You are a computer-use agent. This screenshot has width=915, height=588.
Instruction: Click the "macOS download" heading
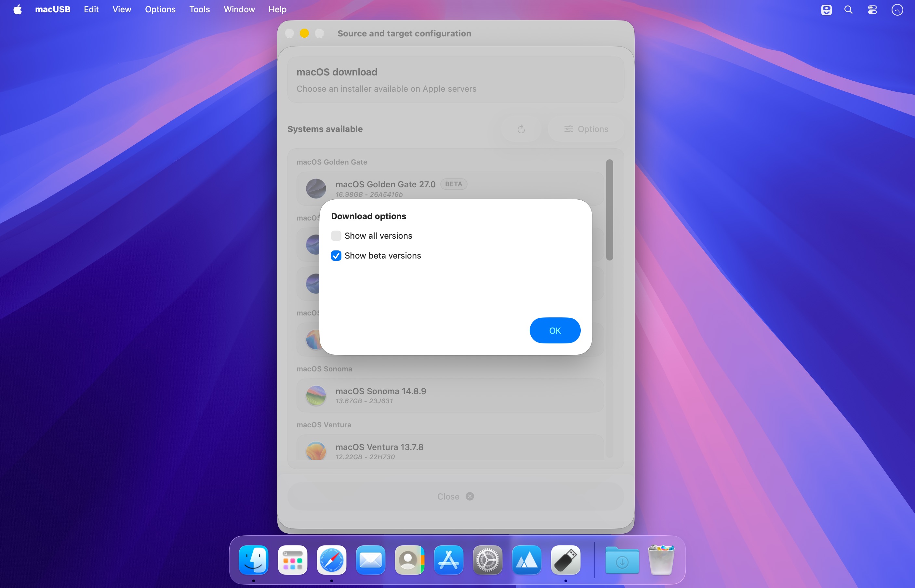coord(337,72)
